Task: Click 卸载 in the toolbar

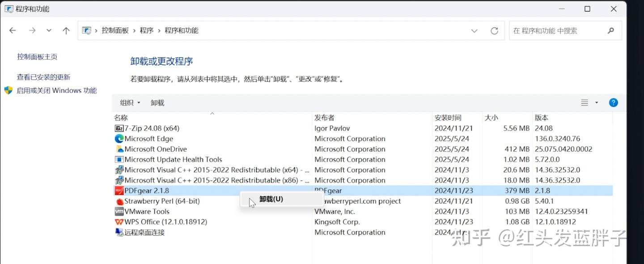Action: tap(157, 102)
